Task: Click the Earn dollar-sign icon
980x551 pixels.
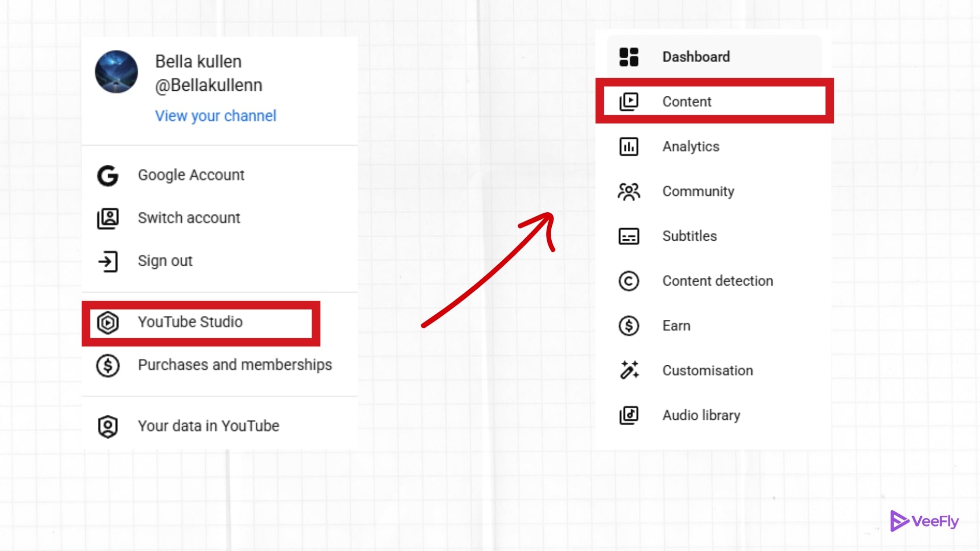Action: pyautogui.click(x=629, y=325)
